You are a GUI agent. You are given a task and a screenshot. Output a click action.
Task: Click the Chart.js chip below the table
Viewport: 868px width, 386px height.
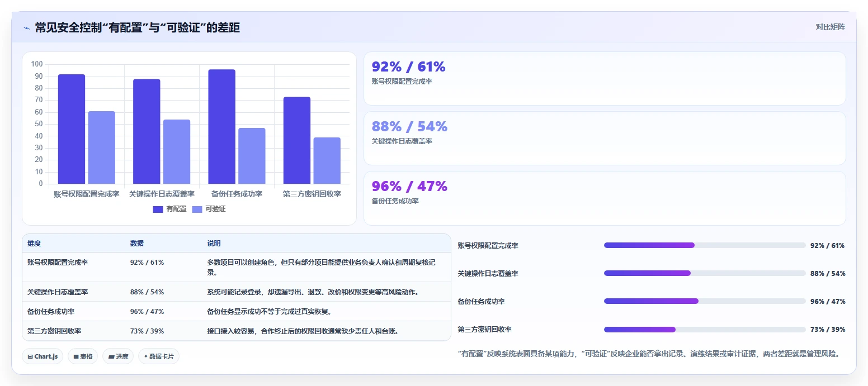(x=43, y=356)
